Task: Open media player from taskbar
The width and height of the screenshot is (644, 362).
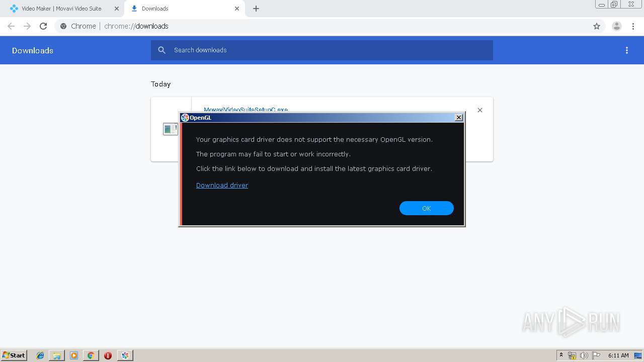Action: tap(74, 355)
